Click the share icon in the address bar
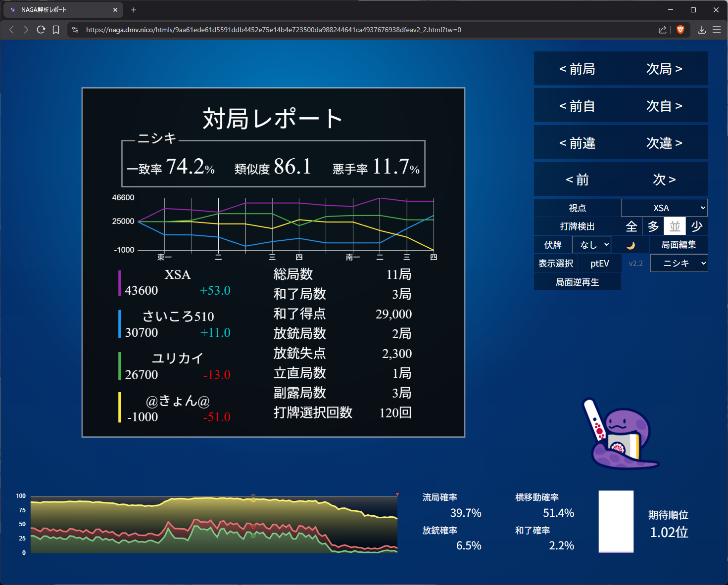The width and height of the screenshot is (728, 585). [x=662, y=30]
